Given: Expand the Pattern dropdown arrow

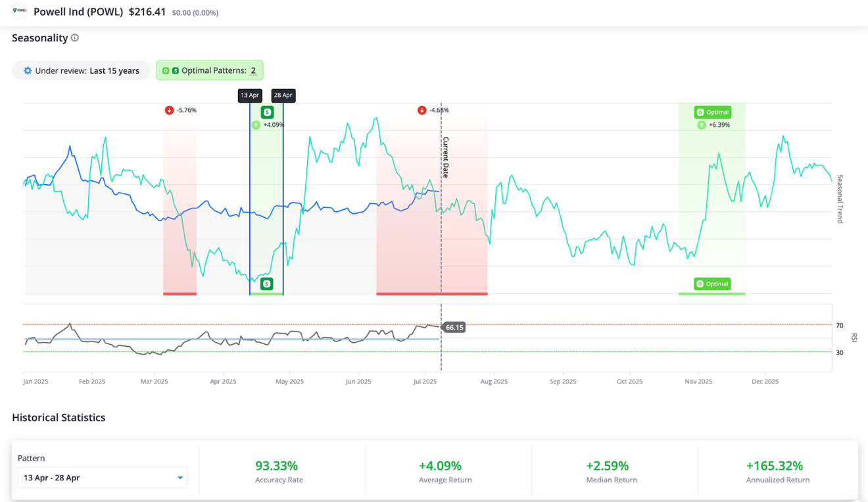Looking at the screenshot, I should tap(180, 478).
